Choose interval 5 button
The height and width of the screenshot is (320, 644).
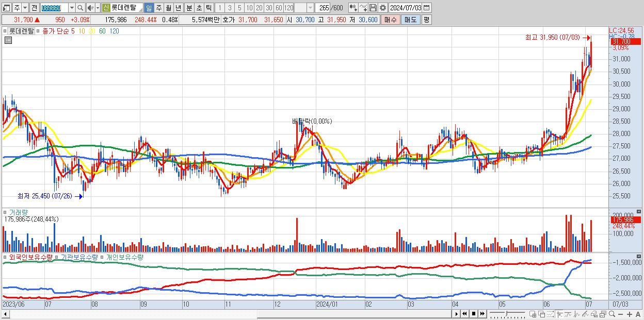239,8
